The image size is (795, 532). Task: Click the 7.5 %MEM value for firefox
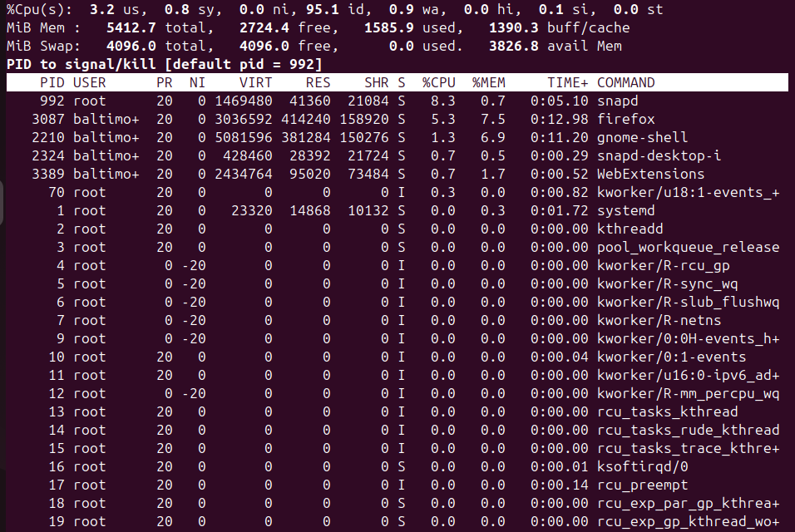(x=493, y=119)
